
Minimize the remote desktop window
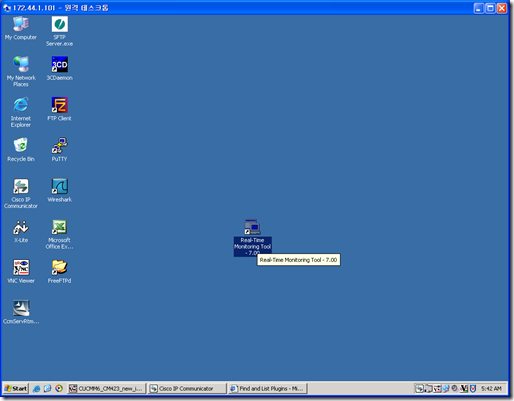point(479,8)
